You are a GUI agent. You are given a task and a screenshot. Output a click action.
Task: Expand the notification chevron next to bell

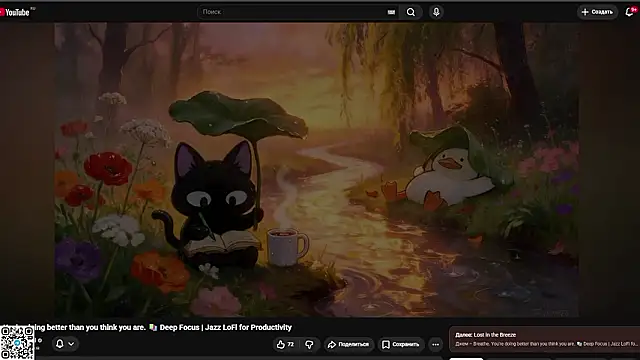click(71, 344)
